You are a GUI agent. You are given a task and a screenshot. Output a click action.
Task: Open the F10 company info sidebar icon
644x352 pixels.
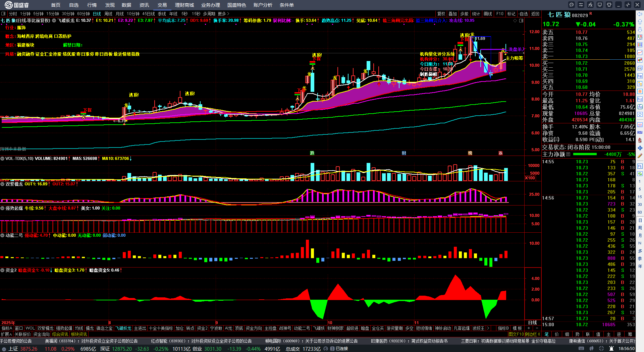pyautogui.click(x=640, y=76)
